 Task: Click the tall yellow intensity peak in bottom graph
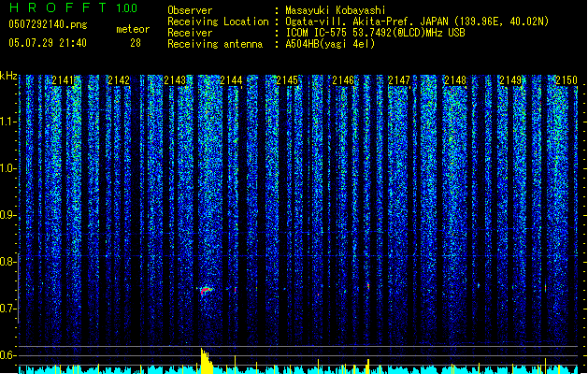coord(207,361)
